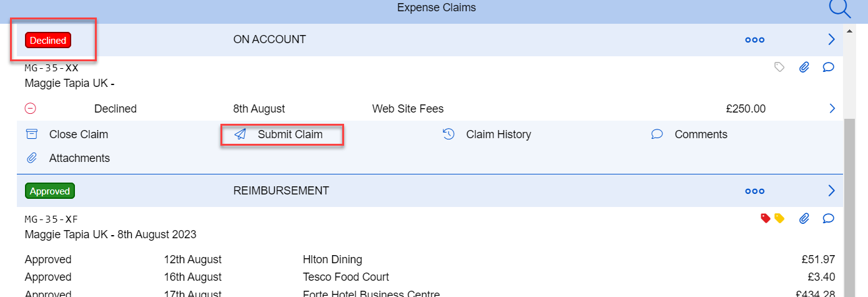Click the tag icon on claim MG-35-XX
This screenshot has height=297, width=868.
[779, 67]
